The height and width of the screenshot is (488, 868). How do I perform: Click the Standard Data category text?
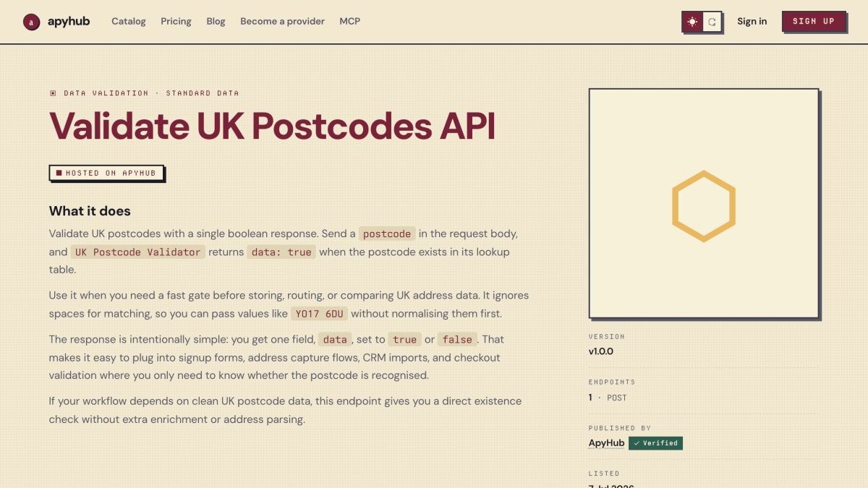203,93
